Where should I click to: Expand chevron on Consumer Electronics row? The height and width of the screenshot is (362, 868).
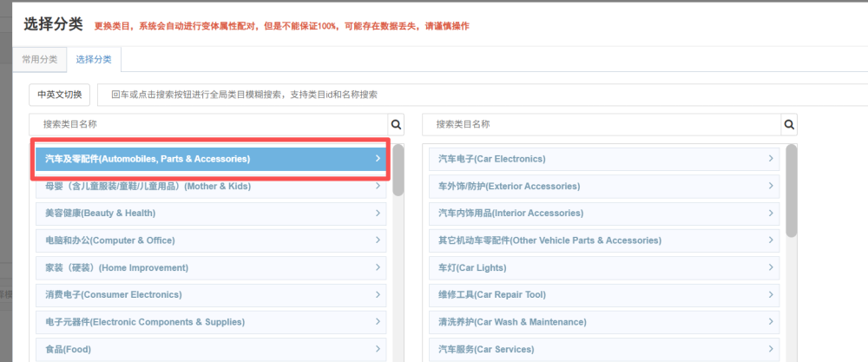pyautogui.click(x=378, y=294)
